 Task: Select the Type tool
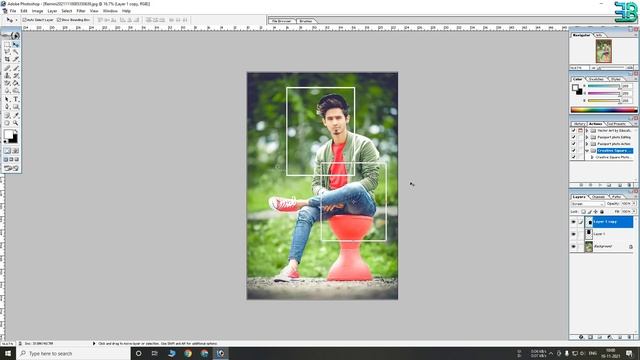click(16, 99)
